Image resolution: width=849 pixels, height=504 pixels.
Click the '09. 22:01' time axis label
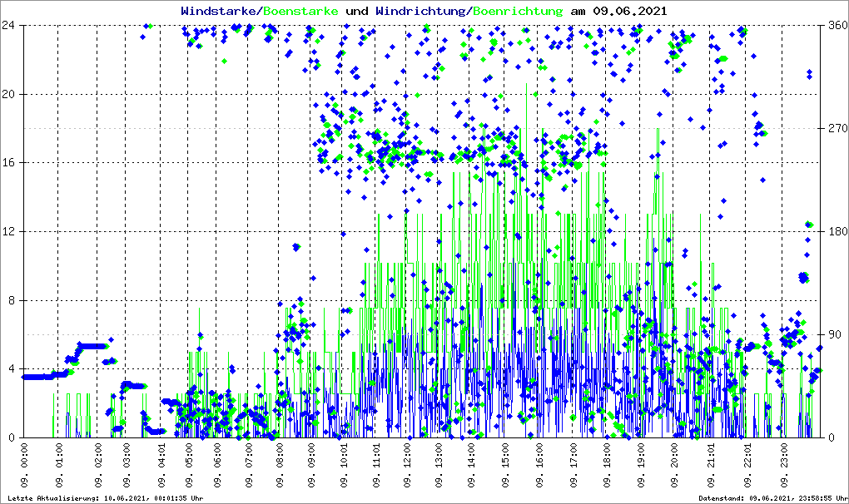pos(748,467)
